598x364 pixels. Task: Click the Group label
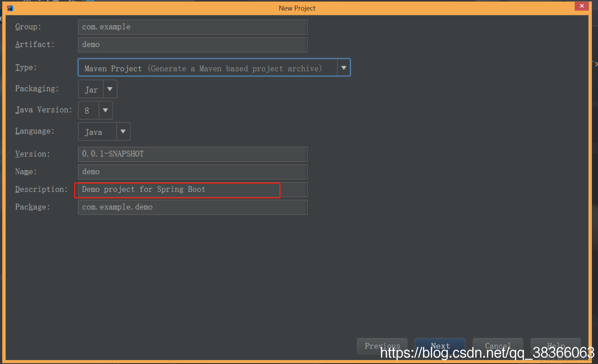pyautogui.click(x=28, y=27)
